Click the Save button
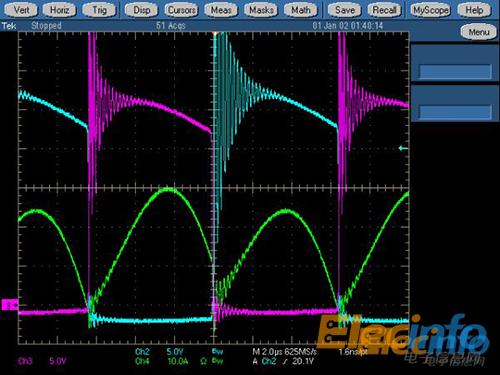500x375 pixels. tap(345, 10)
